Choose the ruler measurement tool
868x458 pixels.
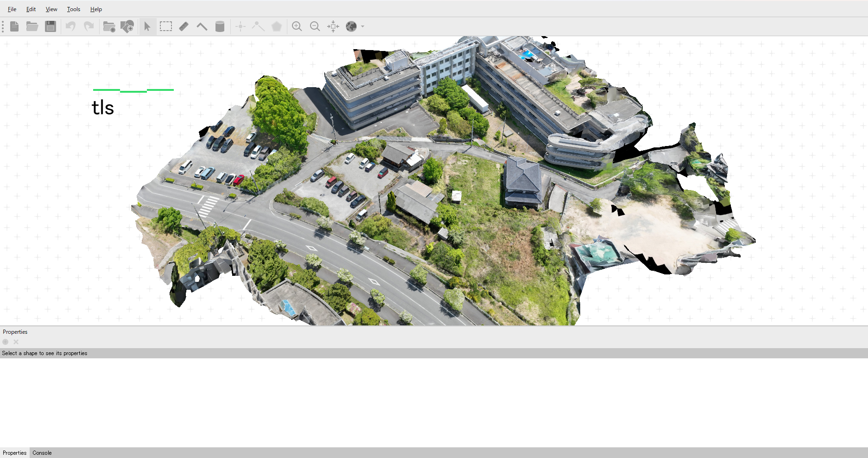click(x=184, y=26)
